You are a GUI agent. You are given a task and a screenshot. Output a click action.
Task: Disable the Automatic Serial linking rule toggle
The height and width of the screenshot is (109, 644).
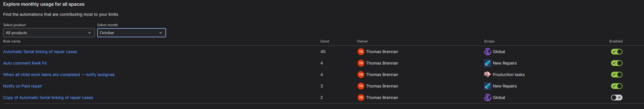click(x=616, y=52)
